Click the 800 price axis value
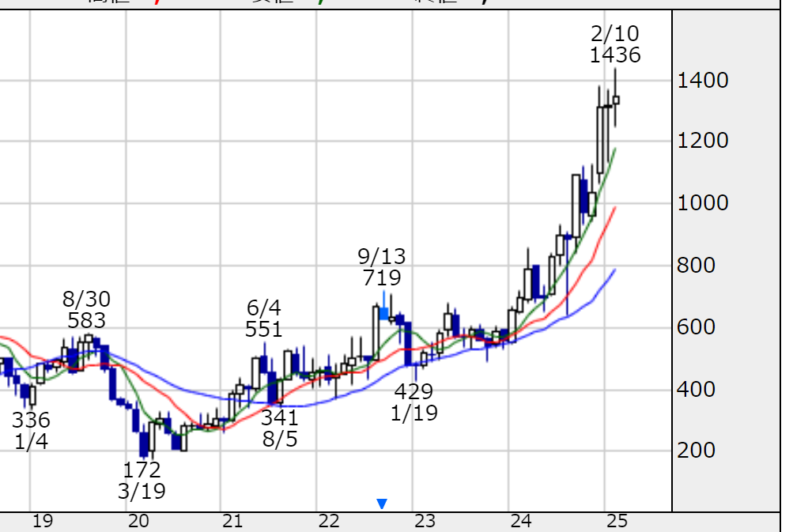Screen dimensions: 793x532 (696, 265)
